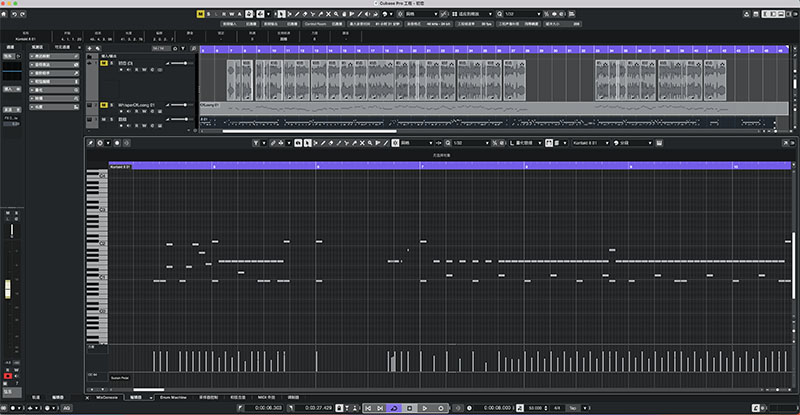Switch to the Drum Machine tab
This screenshot has width=800, height=415.
[x=173, y=397]
